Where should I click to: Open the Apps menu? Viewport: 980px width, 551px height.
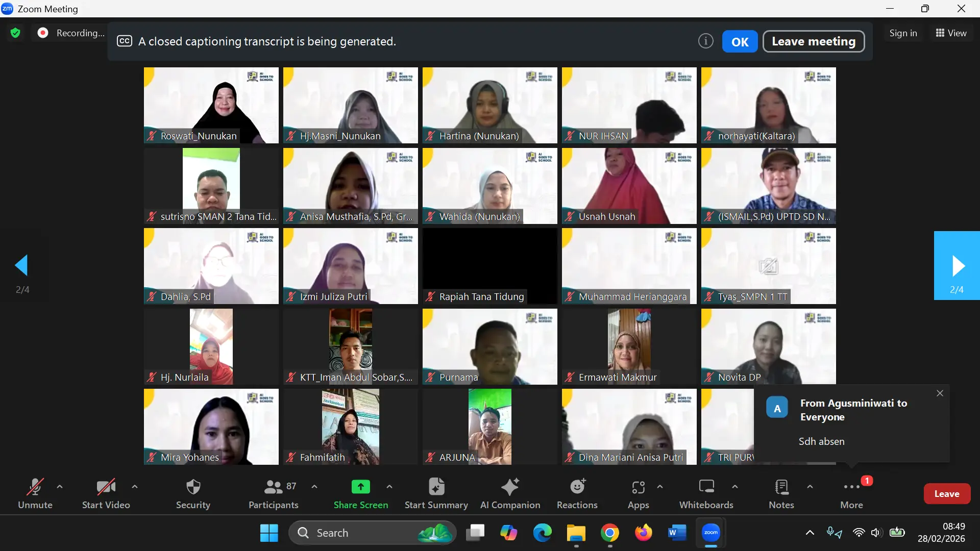click(638, 487)
